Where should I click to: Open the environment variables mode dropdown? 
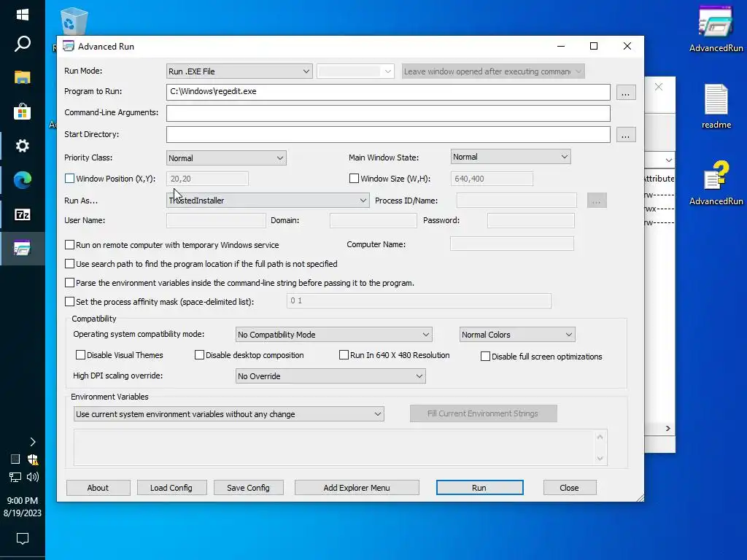pos(228,414)
